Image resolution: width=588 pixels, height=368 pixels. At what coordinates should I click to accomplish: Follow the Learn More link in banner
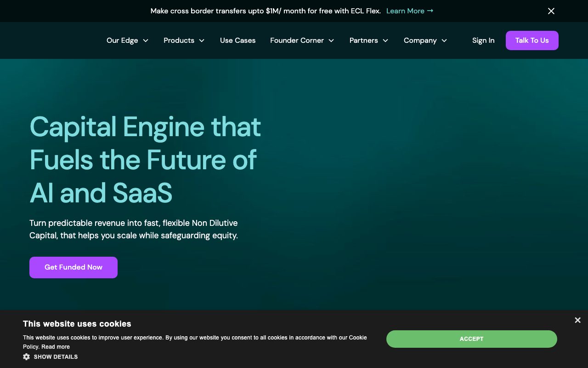(x=410, y=11)
